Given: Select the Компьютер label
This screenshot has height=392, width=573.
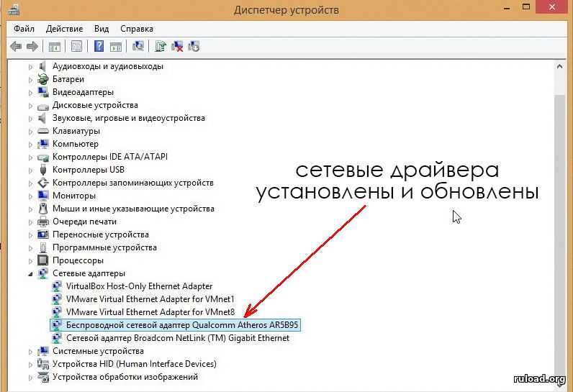Looking at the screenshot, I should pyautogui.click(x=76, y=144).
